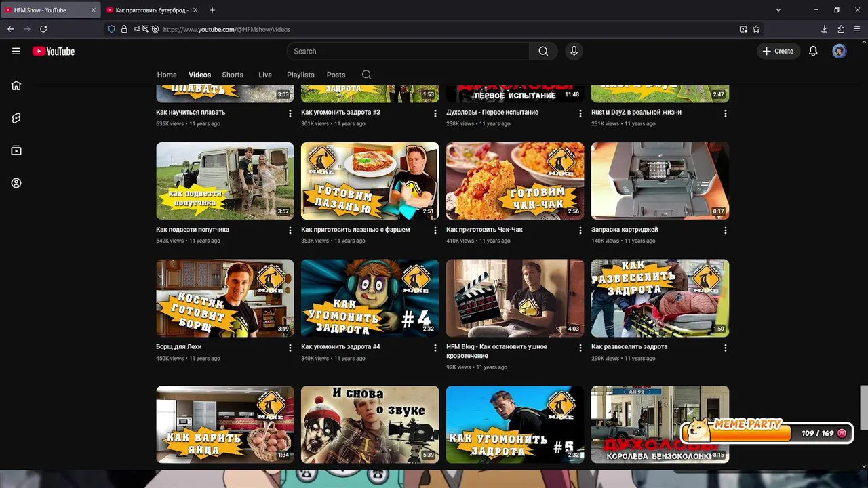
Task: Click the Create button
Action: pos(778,51)
